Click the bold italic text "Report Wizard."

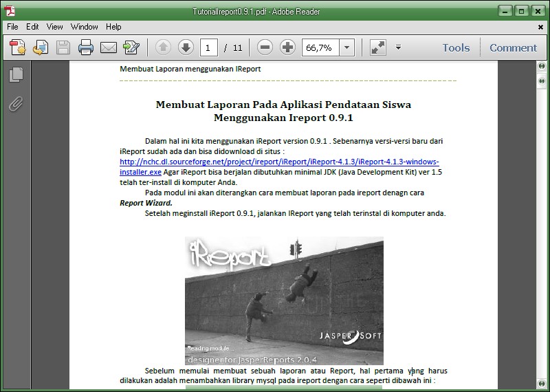[x=146, y=203]
